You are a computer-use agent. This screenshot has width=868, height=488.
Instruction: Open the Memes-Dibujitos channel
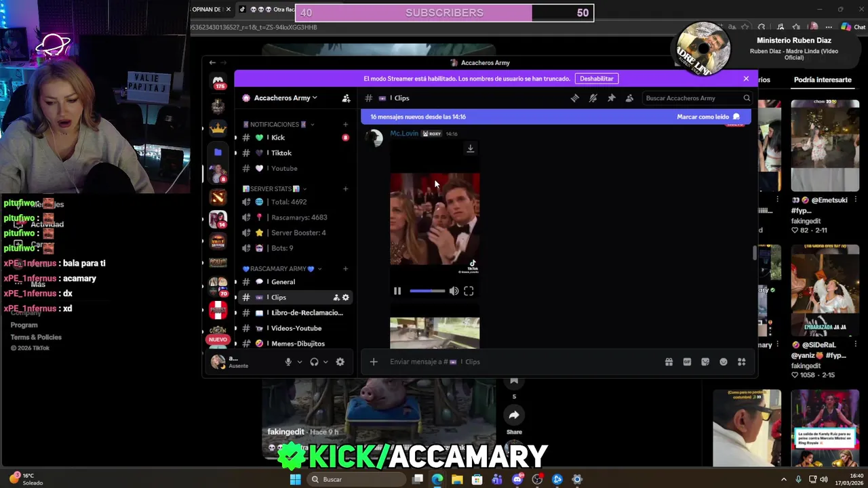click(x=296, y=344)
